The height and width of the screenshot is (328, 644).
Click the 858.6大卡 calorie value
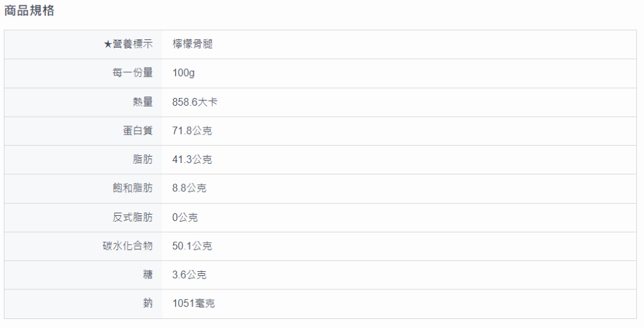click(195, 102)
